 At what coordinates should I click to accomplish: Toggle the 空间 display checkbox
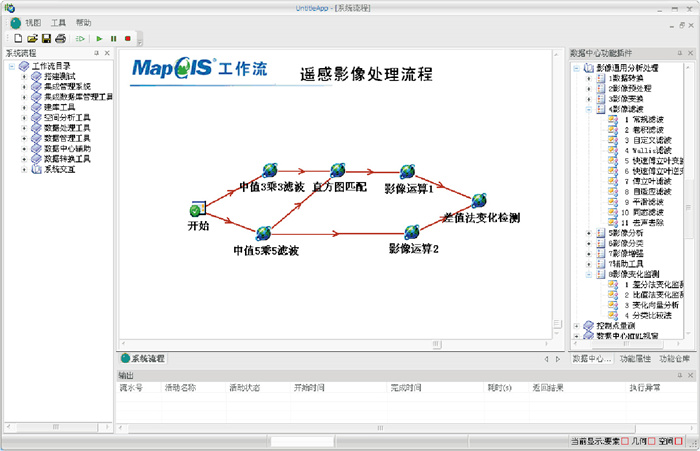[679, 441]
